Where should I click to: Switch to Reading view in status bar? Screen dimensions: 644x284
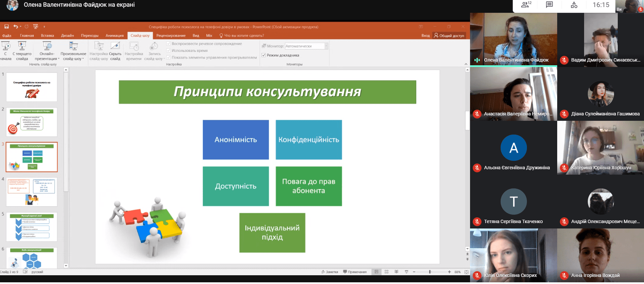pyautogui.click(x=396, y=272)
